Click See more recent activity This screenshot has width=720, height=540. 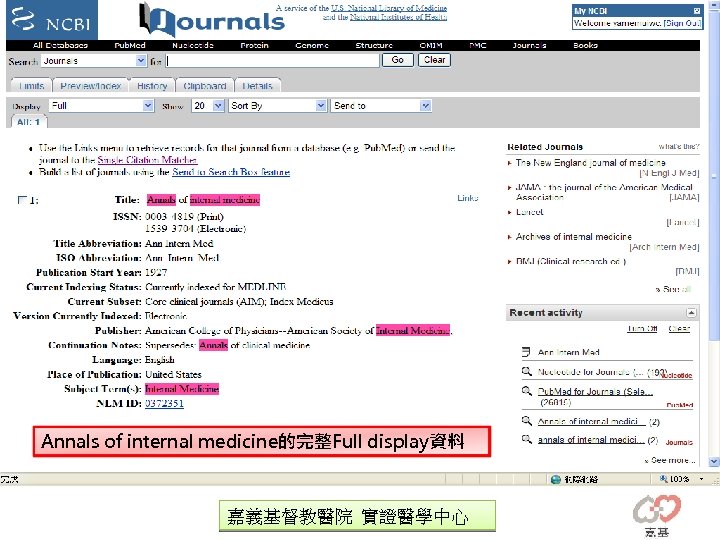[x=670, y=460]
